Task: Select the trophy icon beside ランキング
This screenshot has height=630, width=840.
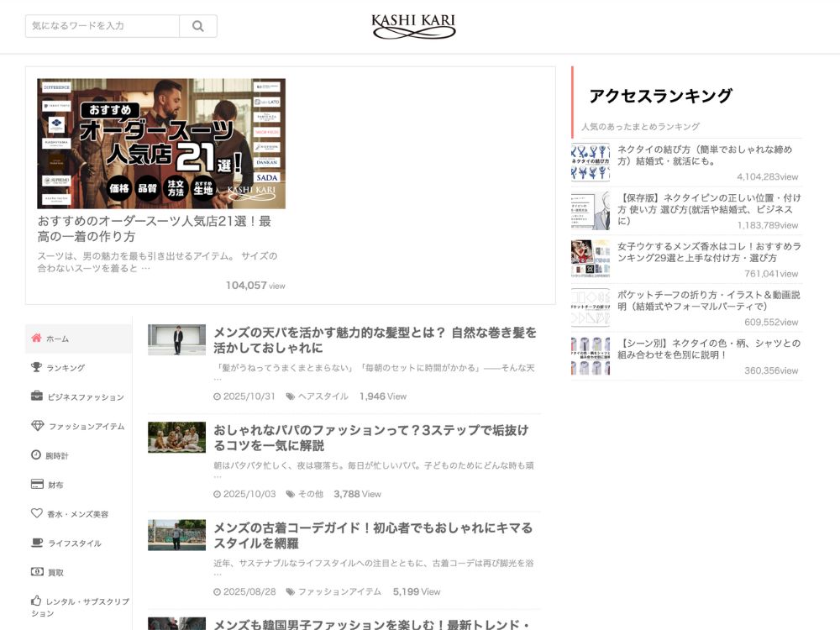Action: (x=36, y=367)
